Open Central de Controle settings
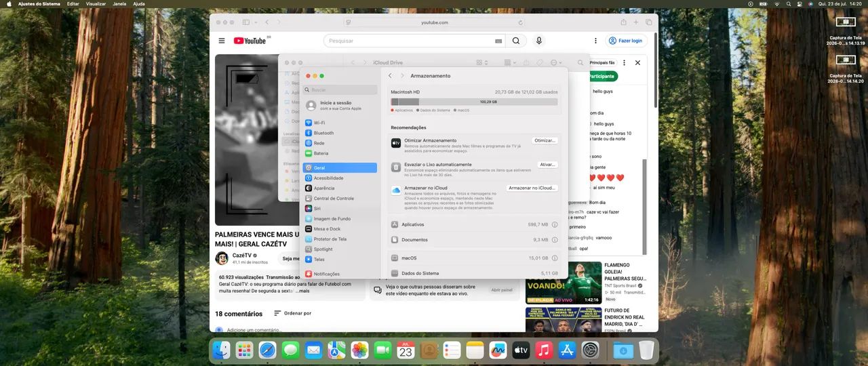 (340, 198)
